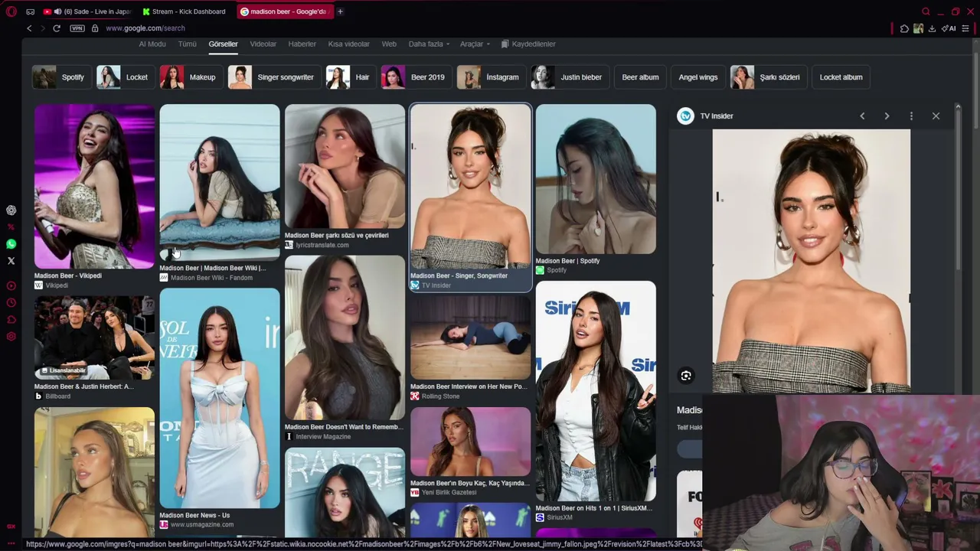This screenshot has width=980, height=551.
Task: Open WhatsApp from the sidebar
Action: click(x=11, y=244)
